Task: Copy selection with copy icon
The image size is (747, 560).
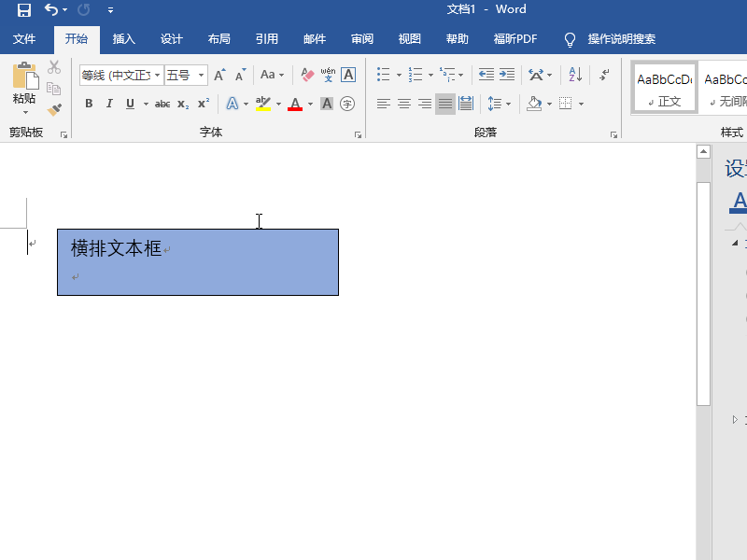Action: pos(54,89)
